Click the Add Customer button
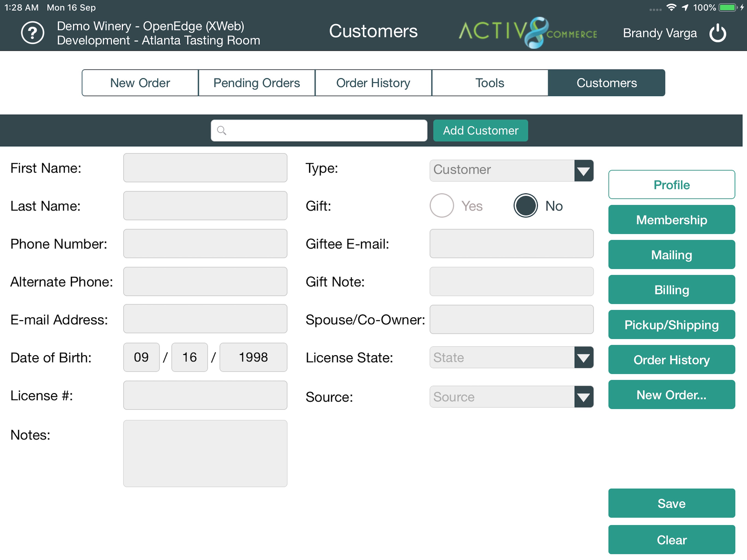The height and width of the screenshot is (560, 747). (x=481, y=130)
